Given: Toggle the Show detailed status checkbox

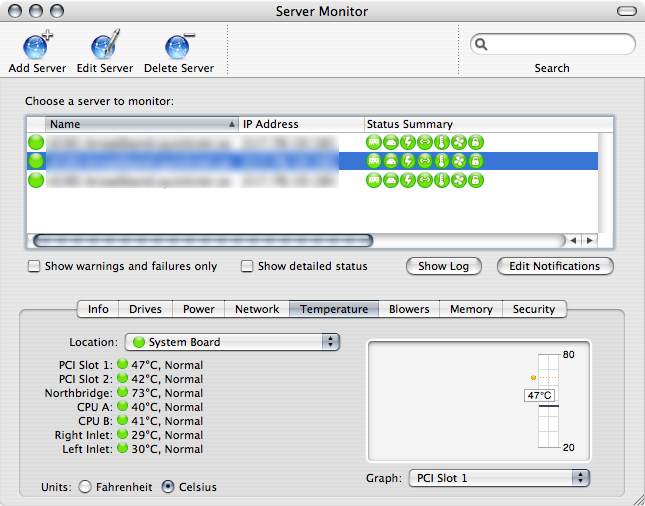Looking at the screenshot, I should pyautogui.click(x=248, y=267).
